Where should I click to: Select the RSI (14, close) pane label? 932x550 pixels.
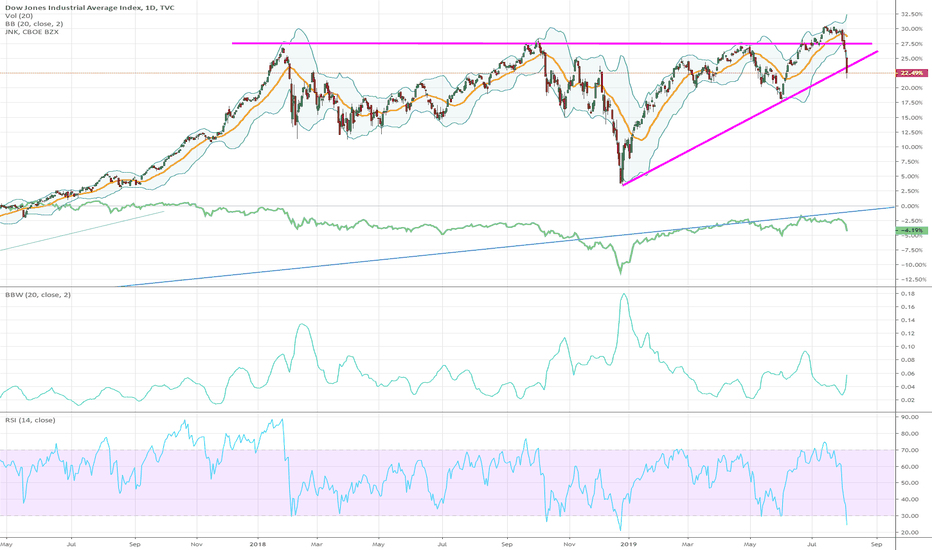[30, 420]
